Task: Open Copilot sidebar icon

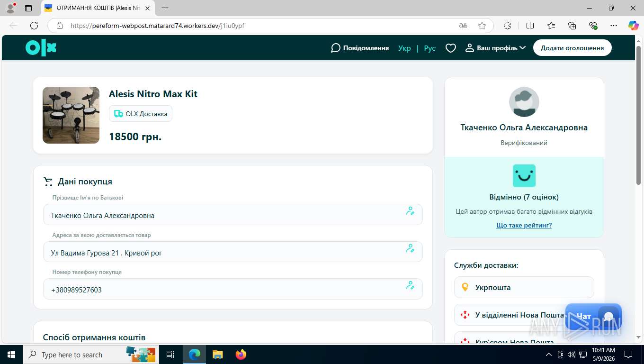Action: click(633, 26)
